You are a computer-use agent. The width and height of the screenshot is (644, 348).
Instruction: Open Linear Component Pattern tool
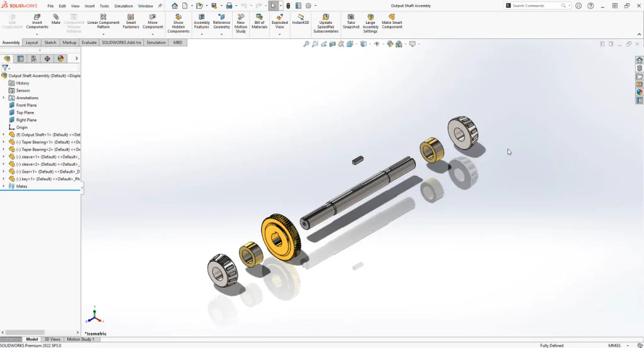pyautogui.click(x=103, y=22)
